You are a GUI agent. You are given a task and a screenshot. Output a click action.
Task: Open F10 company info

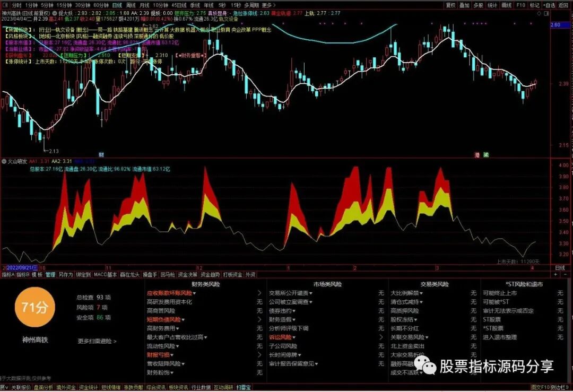521,5
